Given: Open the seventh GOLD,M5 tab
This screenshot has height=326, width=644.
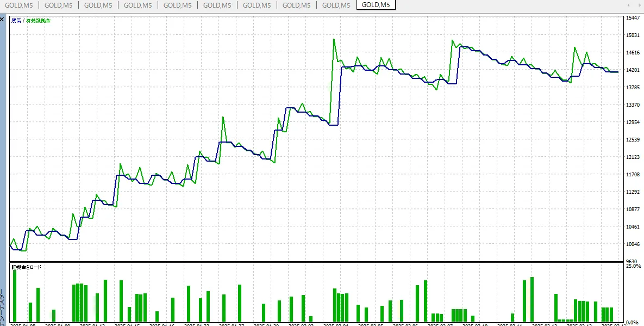Looking at the screenshot, I should pos(257,5).
